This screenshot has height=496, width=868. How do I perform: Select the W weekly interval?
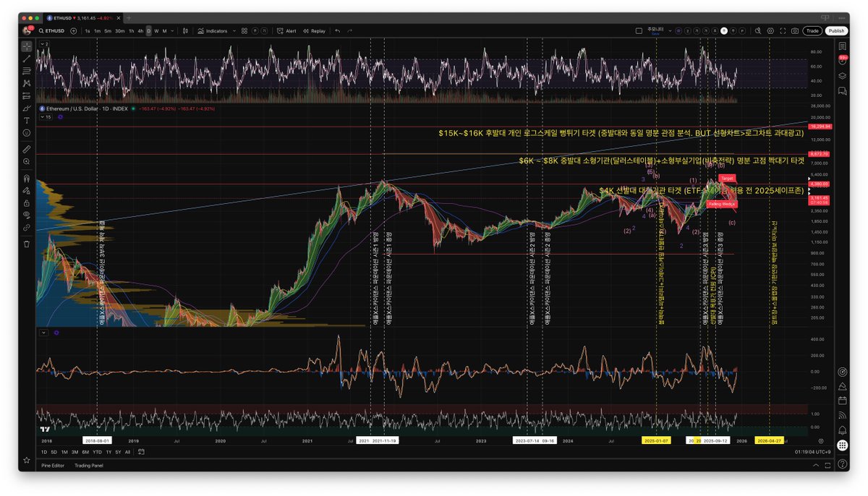pyautogui.click(x=156, y=31)
